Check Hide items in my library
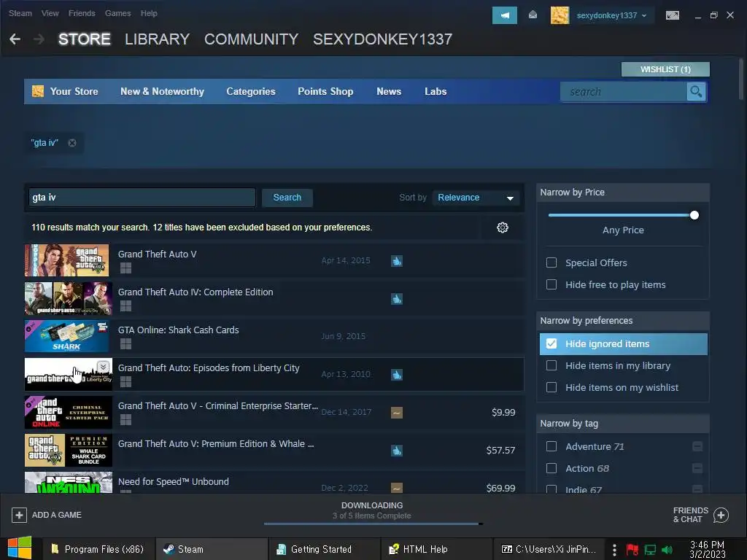Image resolution: width=747 pixels, height=560 pixels. coord(551,365)
